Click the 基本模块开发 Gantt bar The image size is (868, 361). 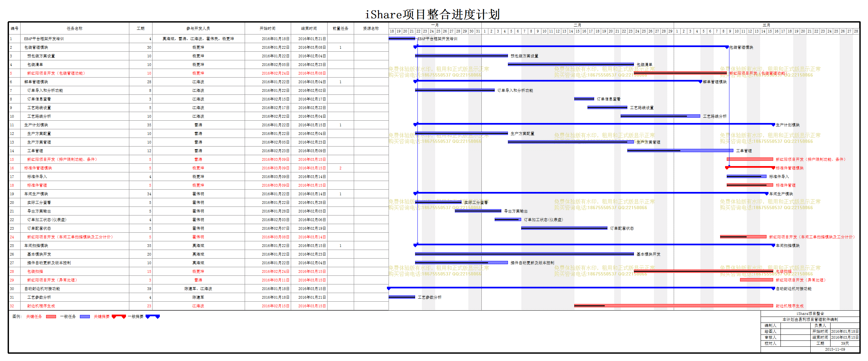pos(524,254)
